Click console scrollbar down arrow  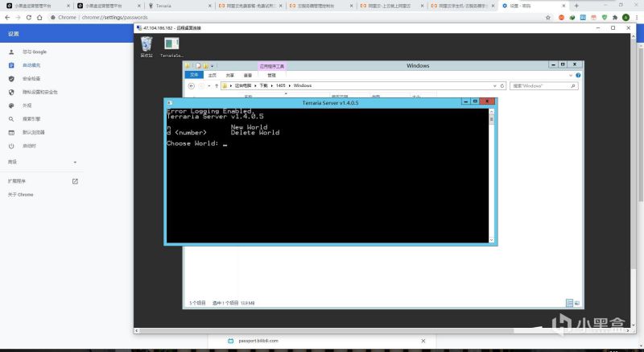[492, 240]
